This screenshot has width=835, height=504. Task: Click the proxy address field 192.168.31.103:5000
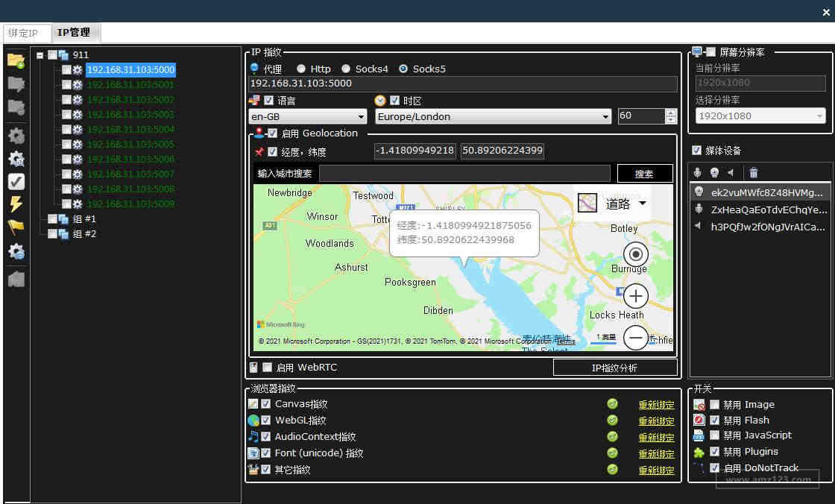coord(463,84)
